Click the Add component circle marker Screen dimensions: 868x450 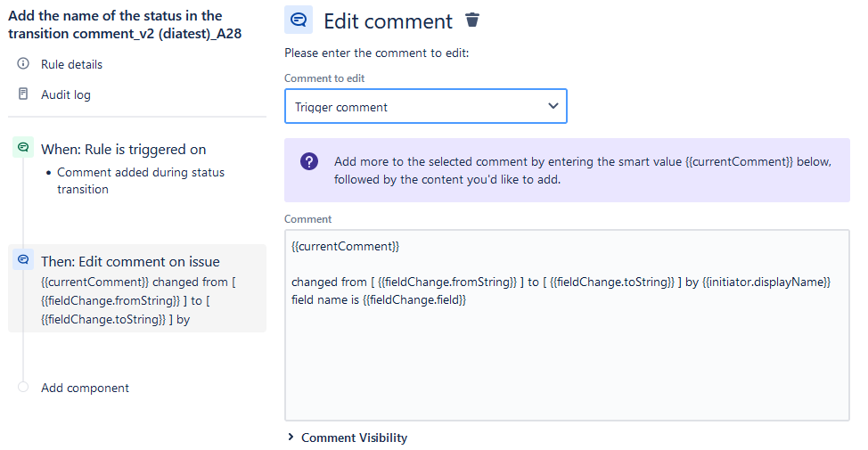point(23,387)
